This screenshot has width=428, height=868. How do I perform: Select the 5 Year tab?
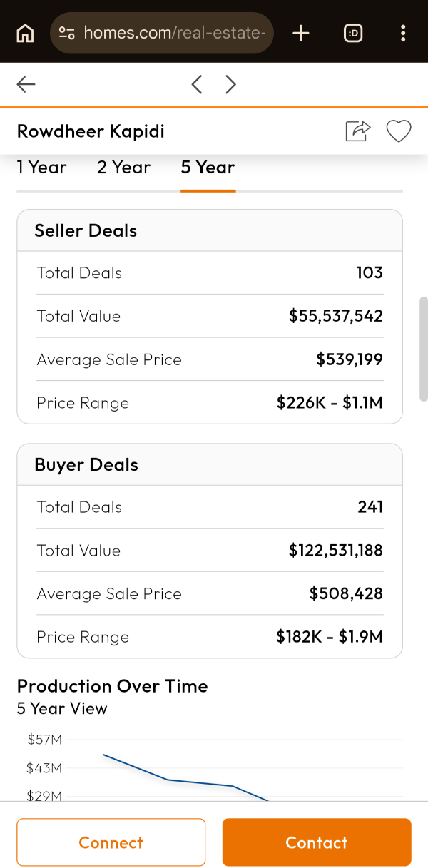208,168
